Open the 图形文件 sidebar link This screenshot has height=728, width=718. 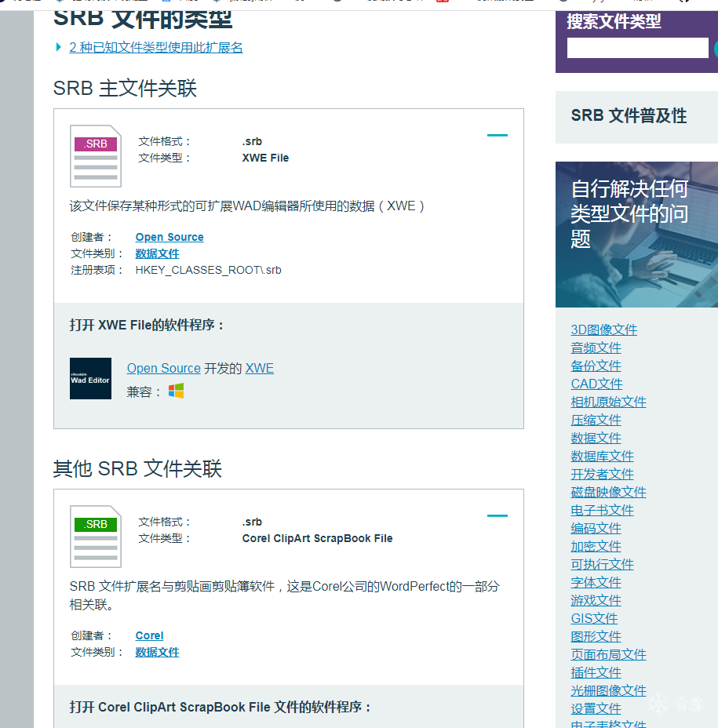click(x=596, y=636)
